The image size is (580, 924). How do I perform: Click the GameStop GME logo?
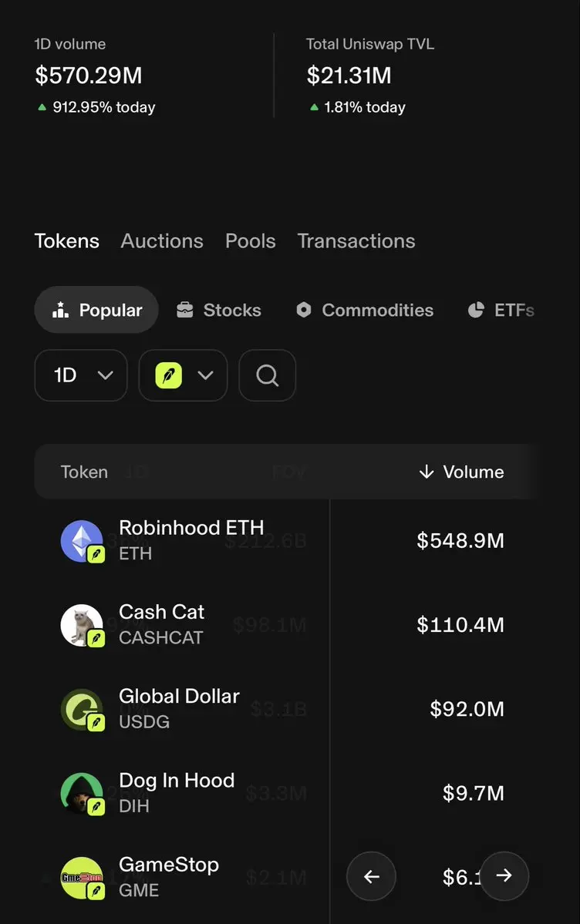(x=82, y=878)
